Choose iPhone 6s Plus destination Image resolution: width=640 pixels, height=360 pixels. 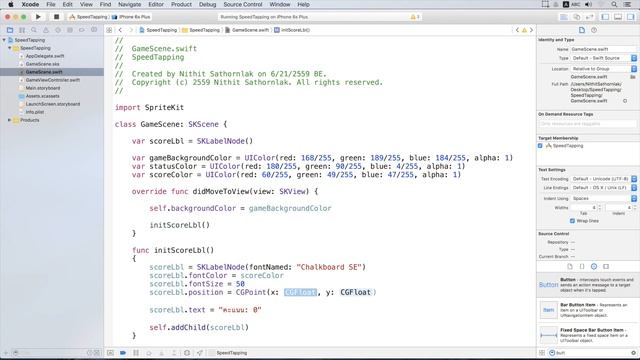131,17
